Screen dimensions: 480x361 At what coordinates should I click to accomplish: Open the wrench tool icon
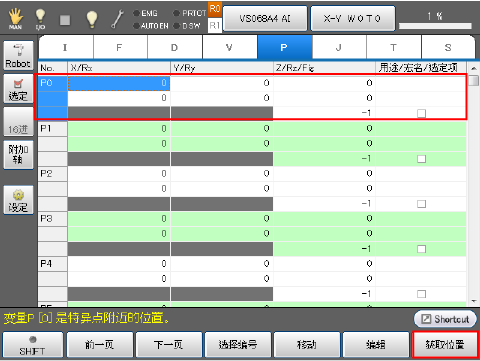pyautogui.click(x=117, y=19)
